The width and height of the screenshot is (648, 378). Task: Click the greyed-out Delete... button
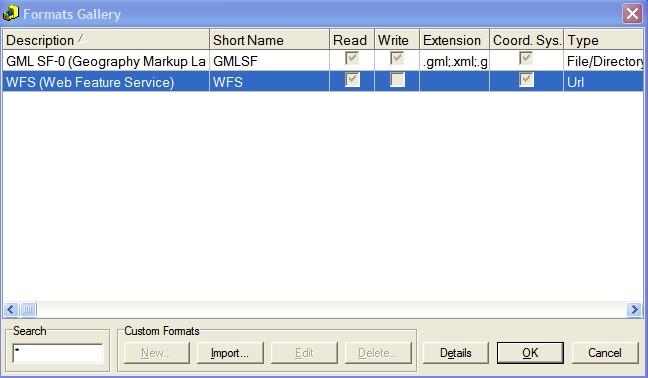(x=378, y=353)
